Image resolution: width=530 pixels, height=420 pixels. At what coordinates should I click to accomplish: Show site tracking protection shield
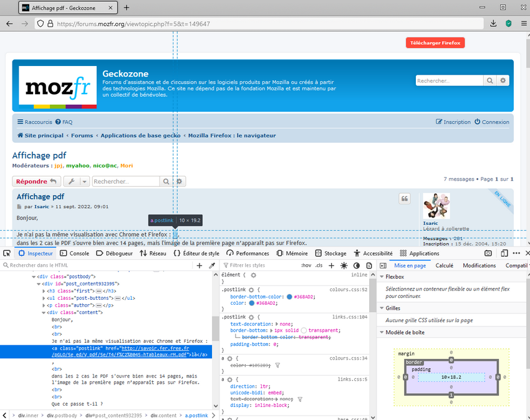pos(41,24)
